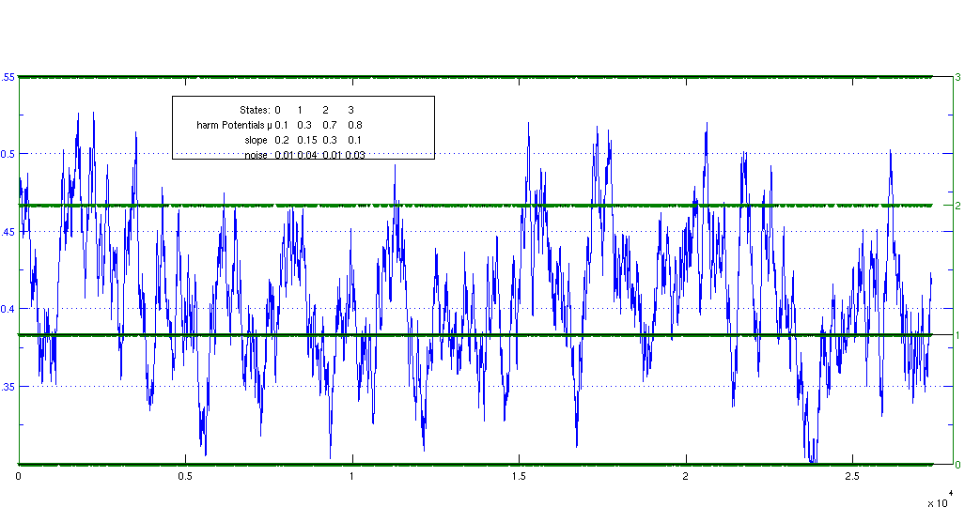This screenshot has height=522, width=980.
Task: Click left y-axis tick label 0.45
Action: 8,231
